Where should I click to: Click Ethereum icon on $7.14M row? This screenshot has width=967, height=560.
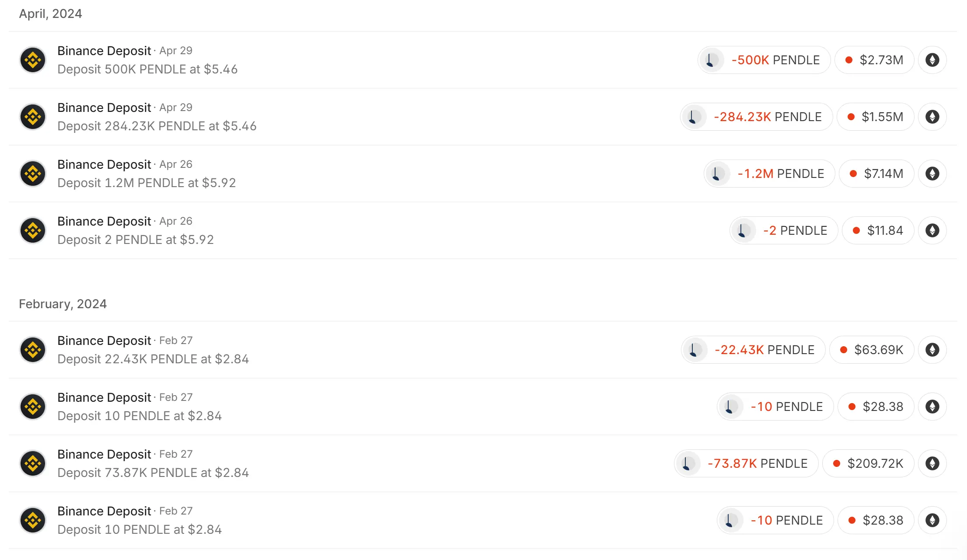[932, 174]
